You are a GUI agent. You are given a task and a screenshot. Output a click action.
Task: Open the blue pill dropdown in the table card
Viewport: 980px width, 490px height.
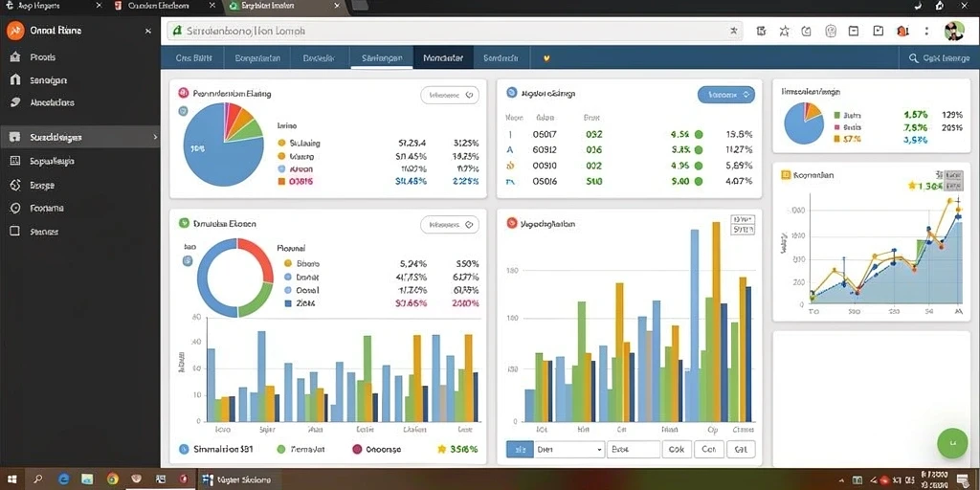click(725, 95)
